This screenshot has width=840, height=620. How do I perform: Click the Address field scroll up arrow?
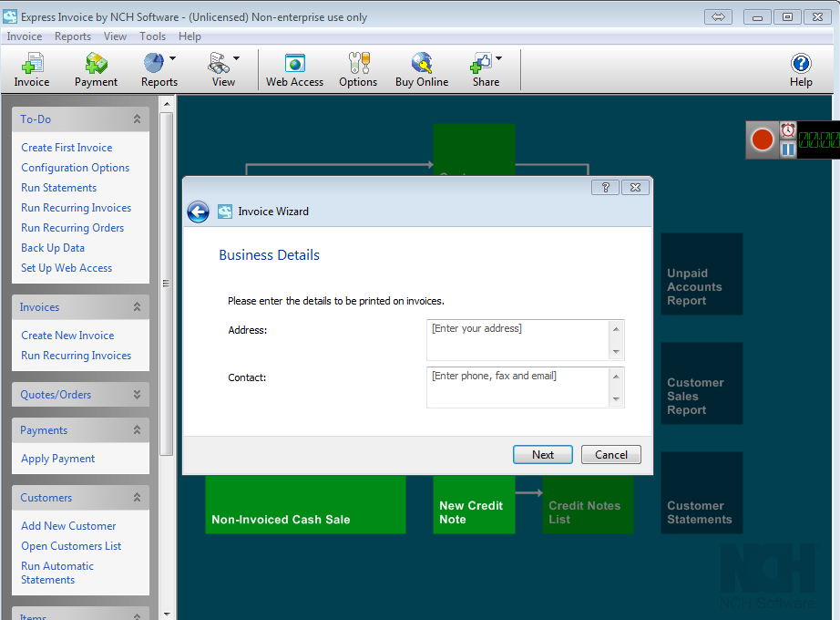click(616, 329)
